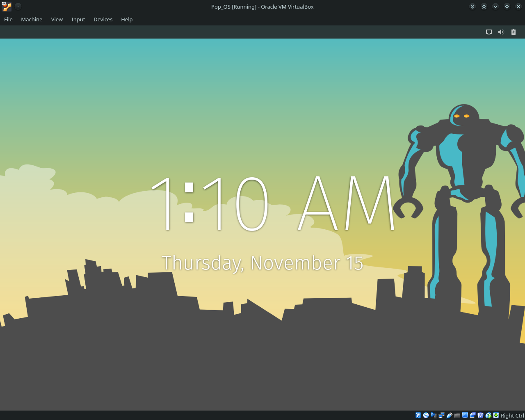This screenshot has width=525, height=420.
Task: Click the audio status icon in status bar
Action: pyautogui.click(x=434, y=415)
